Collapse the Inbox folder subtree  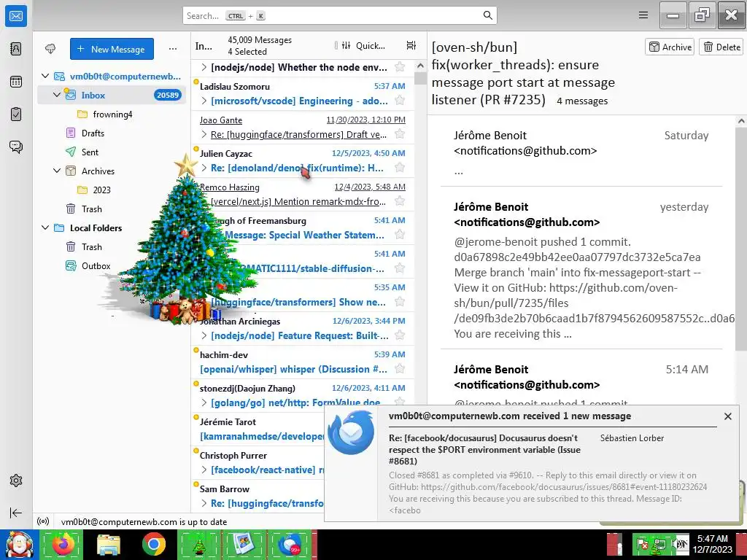[57, 95]
